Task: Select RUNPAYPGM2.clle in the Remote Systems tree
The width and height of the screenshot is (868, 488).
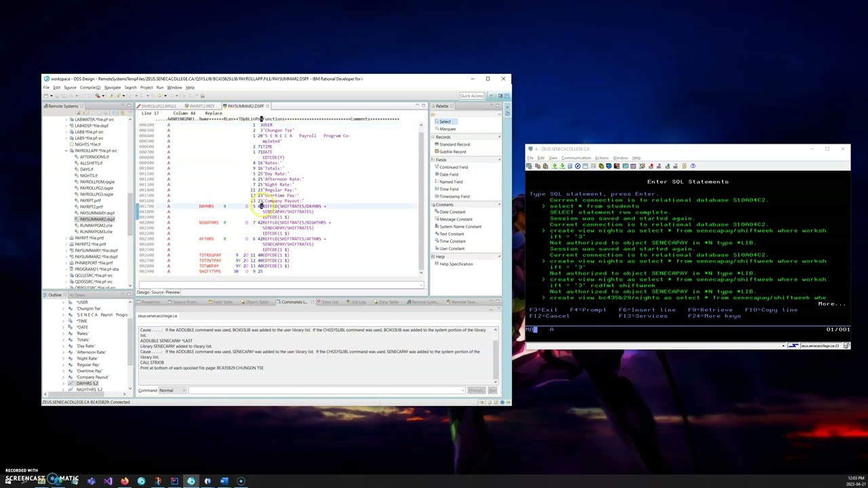Action: 96,226
